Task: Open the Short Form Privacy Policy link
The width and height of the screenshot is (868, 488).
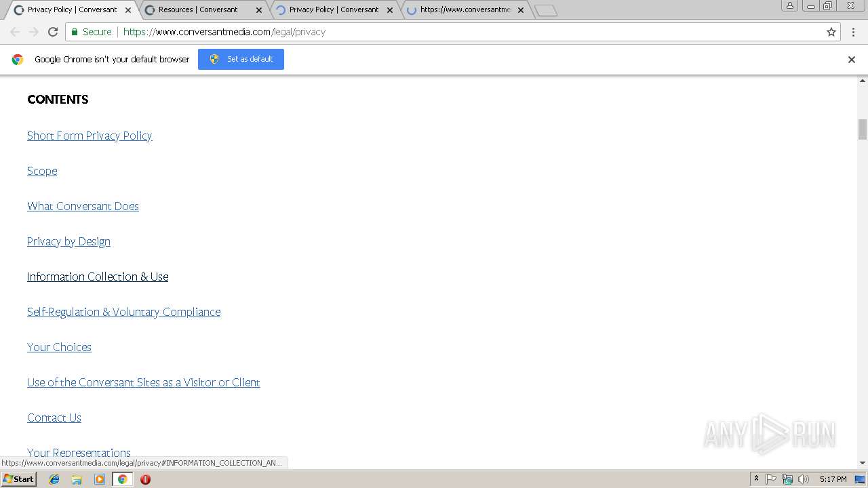Action: (90, 136)
